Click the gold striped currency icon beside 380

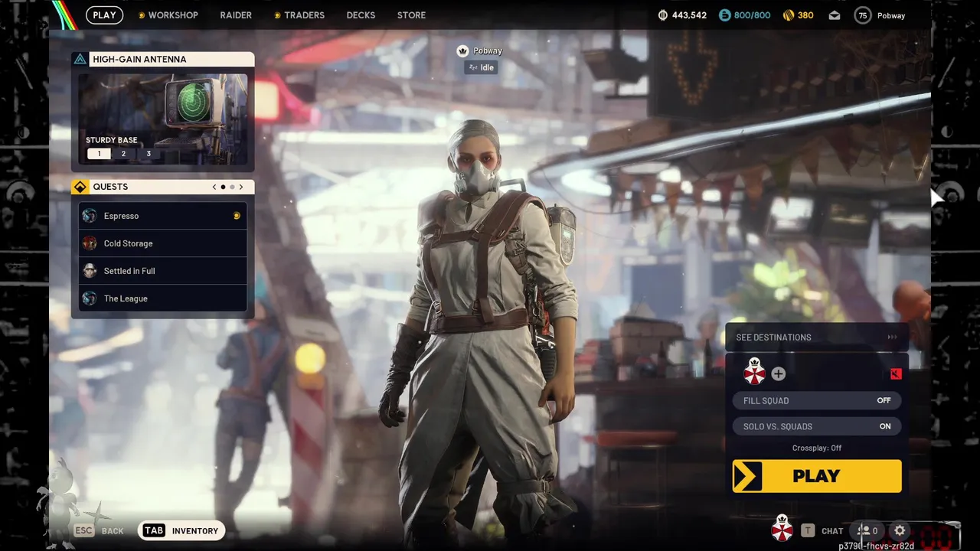[789, 15]
